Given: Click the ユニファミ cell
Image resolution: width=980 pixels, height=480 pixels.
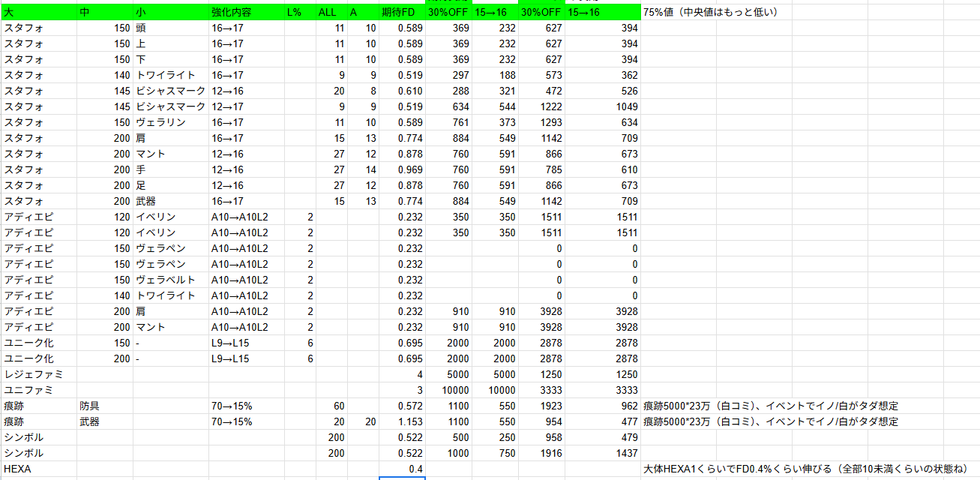Looking at the screenshot, I should [39, 390].
